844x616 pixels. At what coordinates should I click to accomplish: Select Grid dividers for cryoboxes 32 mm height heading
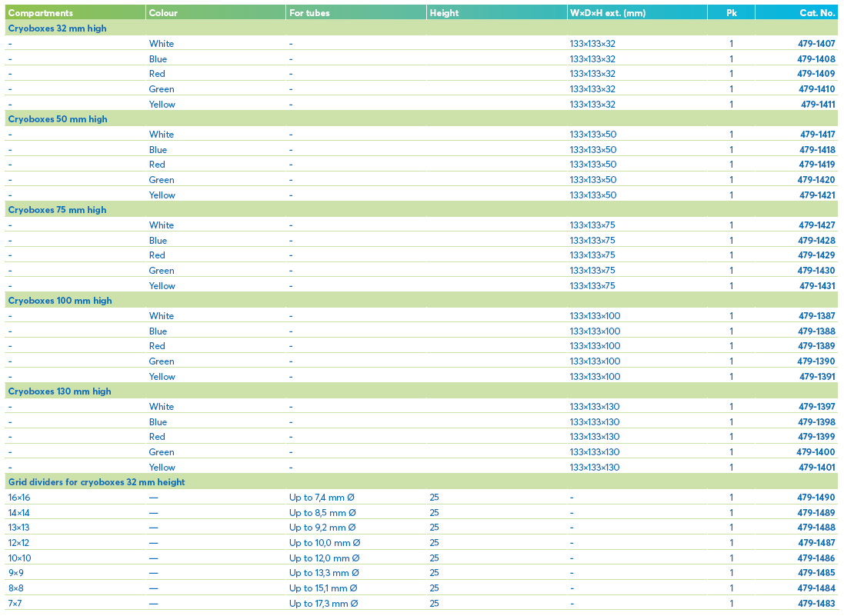coord(96,482)
